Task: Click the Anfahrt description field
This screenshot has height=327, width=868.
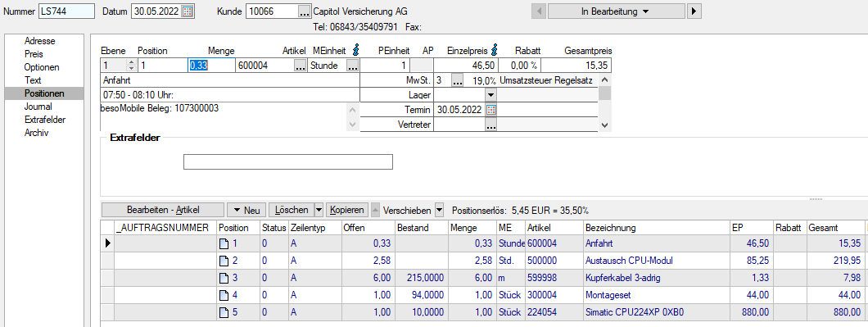Action: point(230,80)
